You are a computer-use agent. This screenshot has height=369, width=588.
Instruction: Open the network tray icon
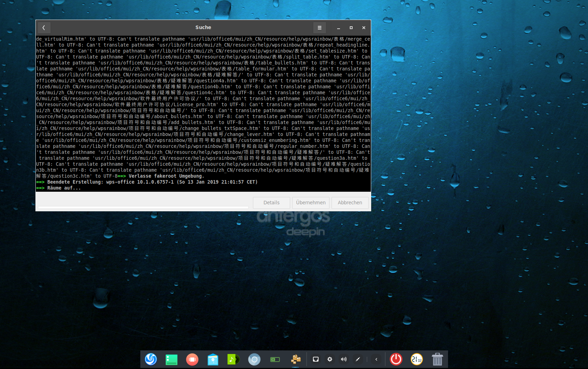315,359
